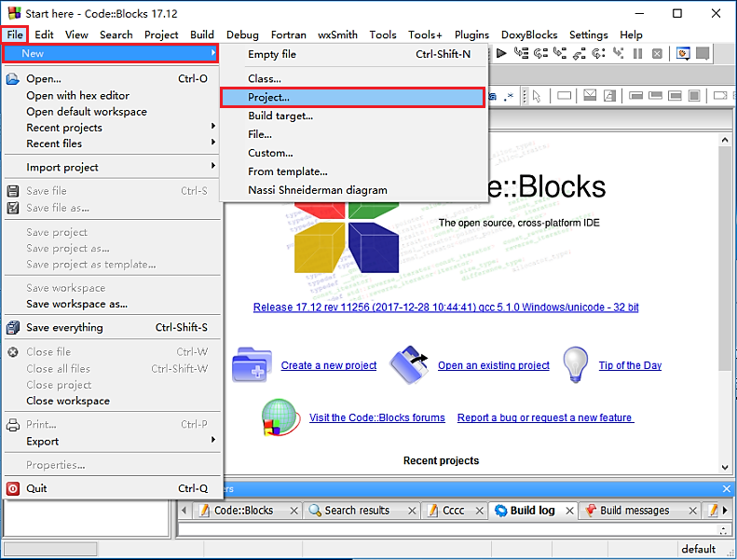
Task: Click the regex asterisk toolbar icon
Action: click(x=509, y=96)
